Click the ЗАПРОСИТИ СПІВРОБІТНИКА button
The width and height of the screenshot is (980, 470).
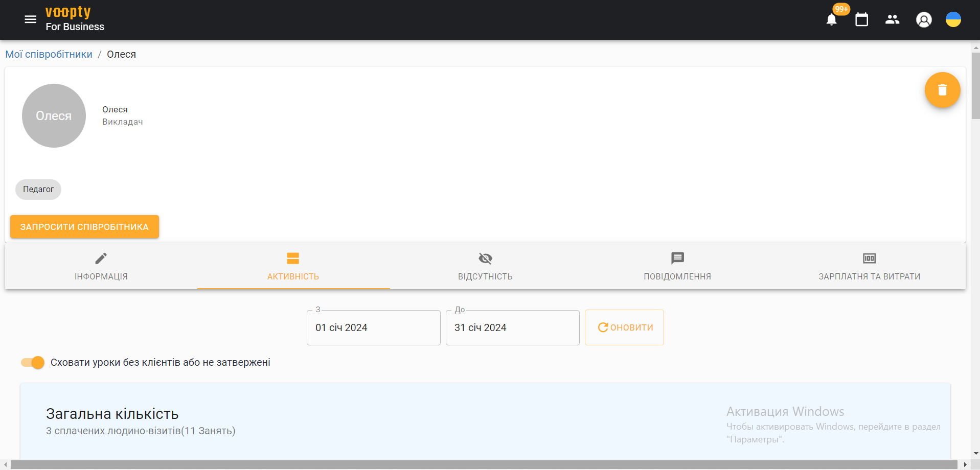tap(84, 226)
